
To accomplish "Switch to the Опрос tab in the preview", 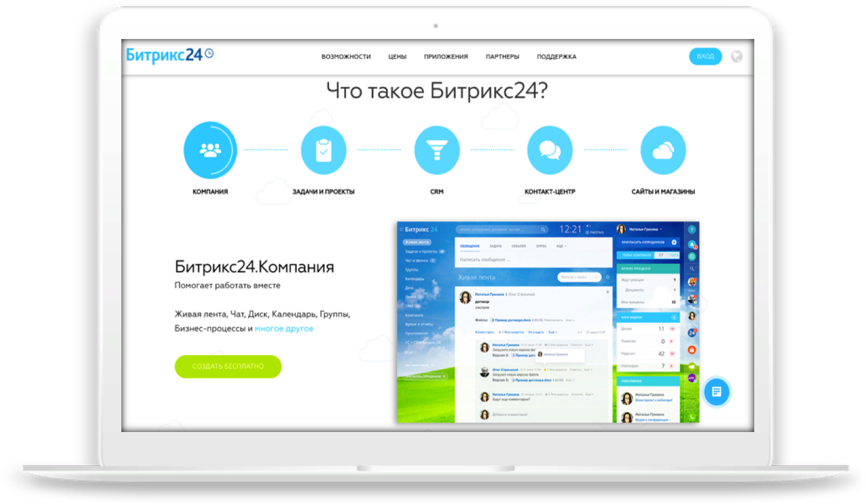I will coord(541,246).
